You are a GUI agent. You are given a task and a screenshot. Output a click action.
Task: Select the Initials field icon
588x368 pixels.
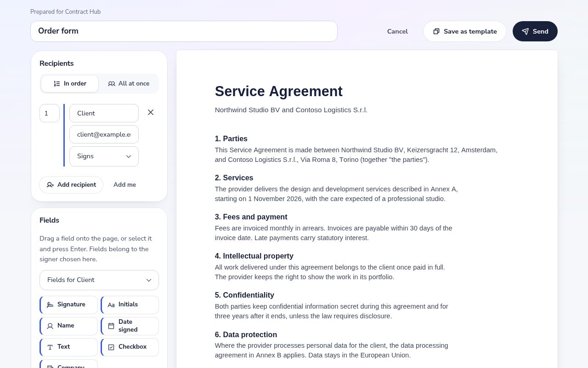pos(111,305)
